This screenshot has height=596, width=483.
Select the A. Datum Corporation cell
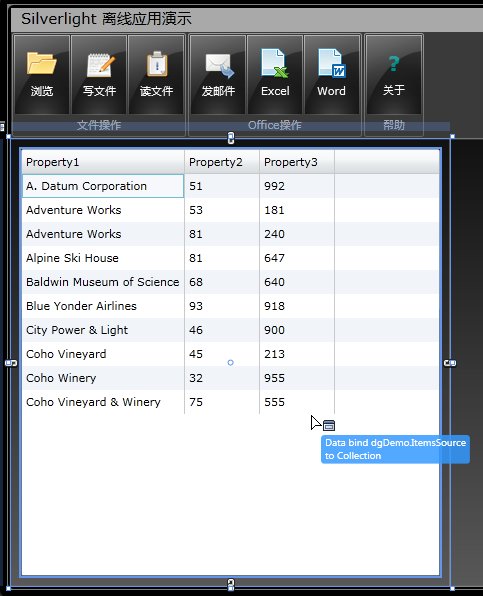pos(103,186)
